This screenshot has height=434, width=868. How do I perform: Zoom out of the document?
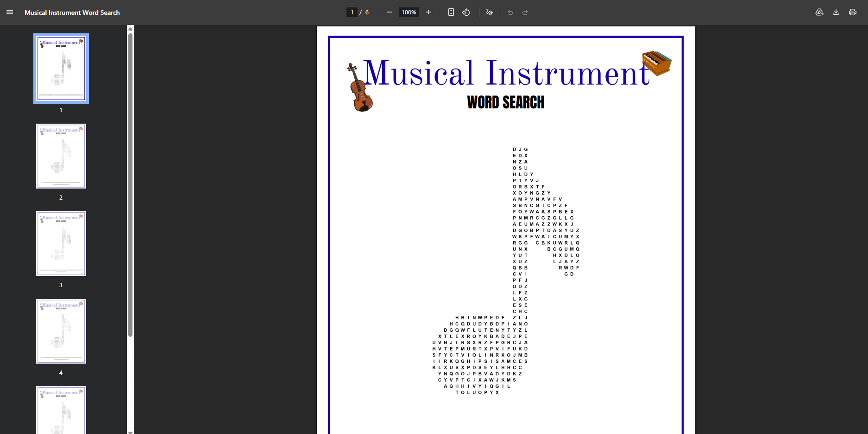pyautogui.click(x=389, y=12)
